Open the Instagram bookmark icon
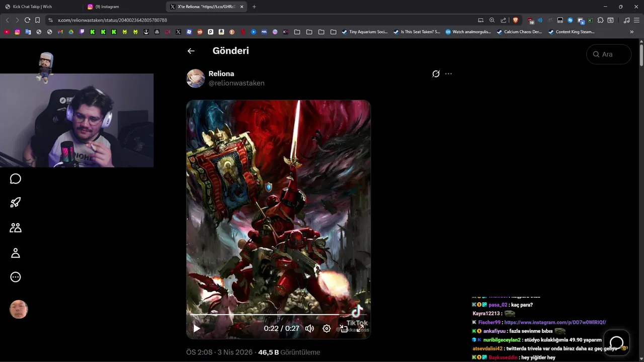Viewport: 644px width, 362px height. pos(17,32)
